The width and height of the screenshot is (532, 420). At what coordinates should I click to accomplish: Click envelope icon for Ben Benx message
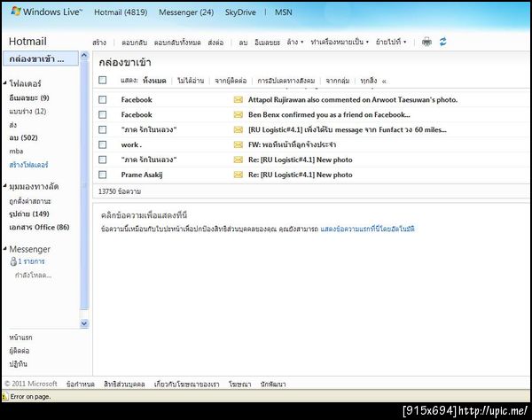pyautogui.click(x=239, y=114)
